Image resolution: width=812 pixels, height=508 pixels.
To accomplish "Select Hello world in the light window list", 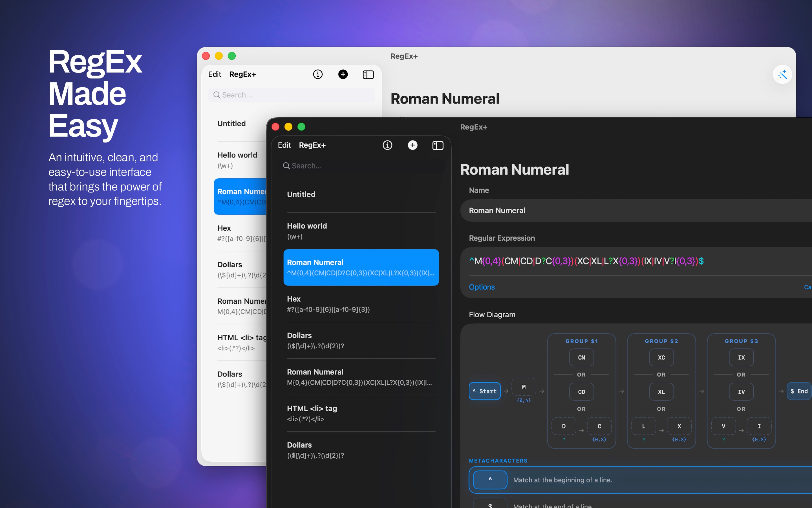I will tap(240, 160).
